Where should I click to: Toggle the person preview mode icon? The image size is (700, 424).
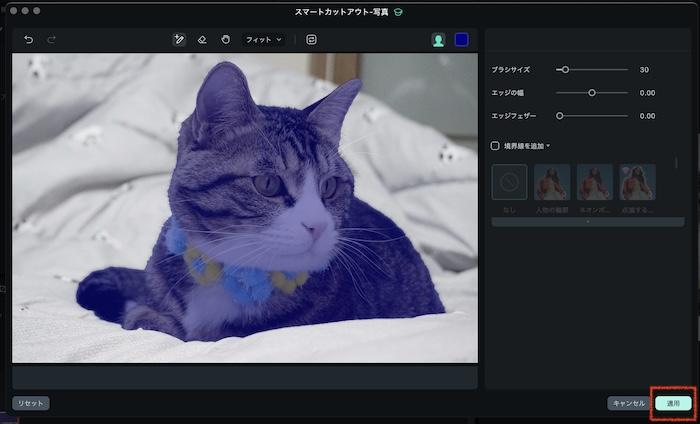(x=438, y=40)
